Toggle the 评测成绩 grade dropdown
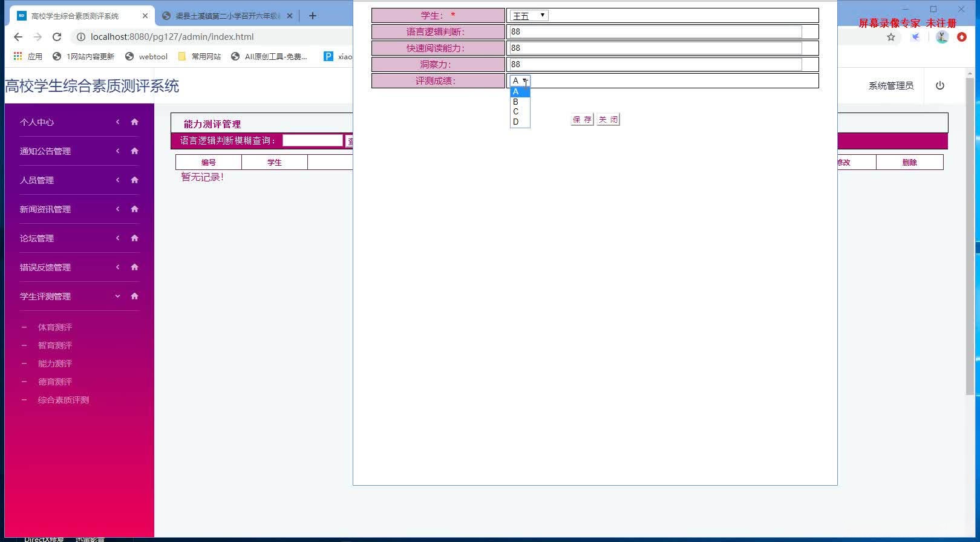The image size is (980, 542). [x=520, y=80]
